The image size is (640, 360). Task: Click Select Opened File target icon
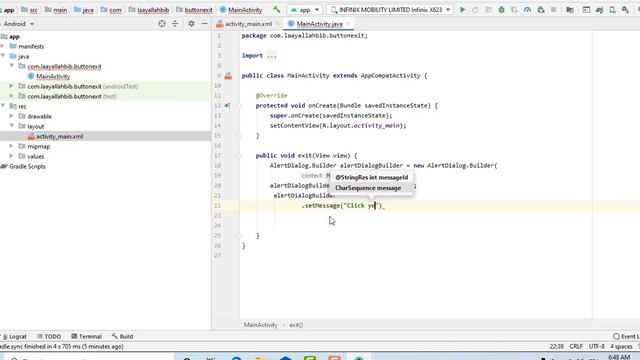tap(162, 24)
